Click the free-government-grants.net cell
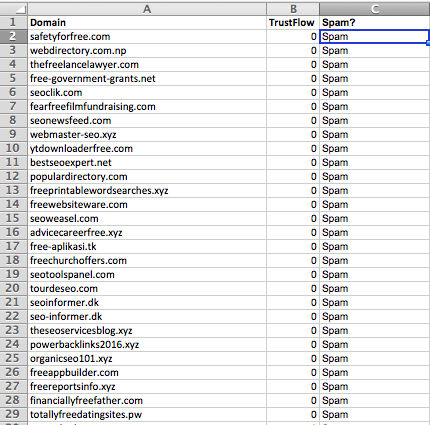Image resolution: width=430 pixels, height=425 pixels. pyautogui.click(x=147, y=79)
